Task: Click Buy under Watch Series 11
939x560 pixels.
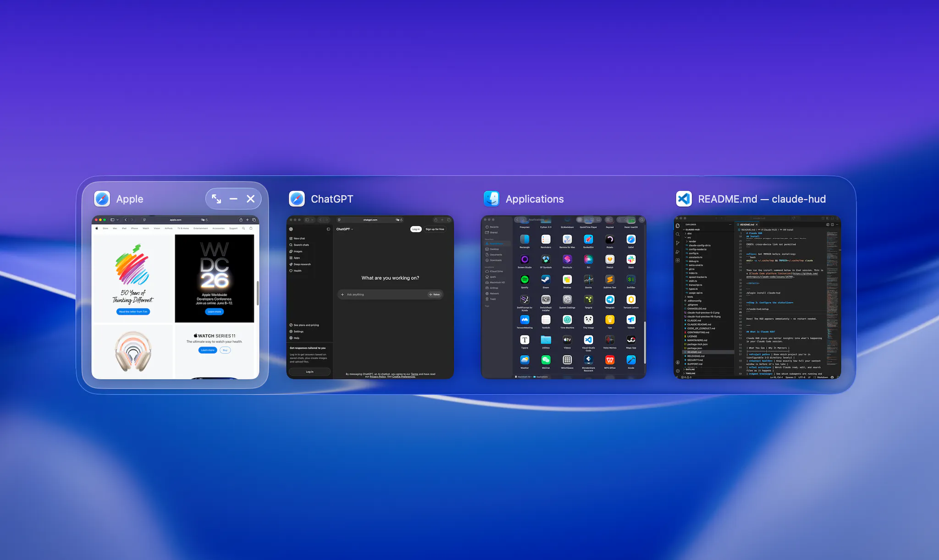Action: [225, 350]
